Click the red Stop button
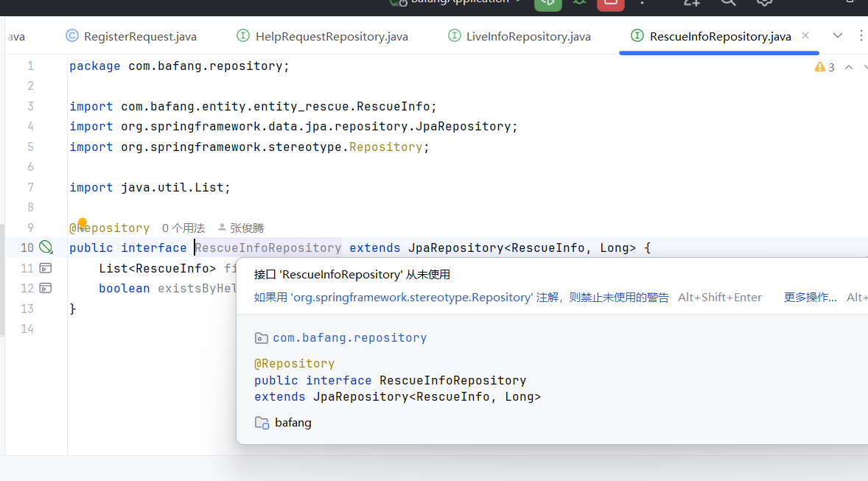Viewport: 868px width, 481px height. 610,3
